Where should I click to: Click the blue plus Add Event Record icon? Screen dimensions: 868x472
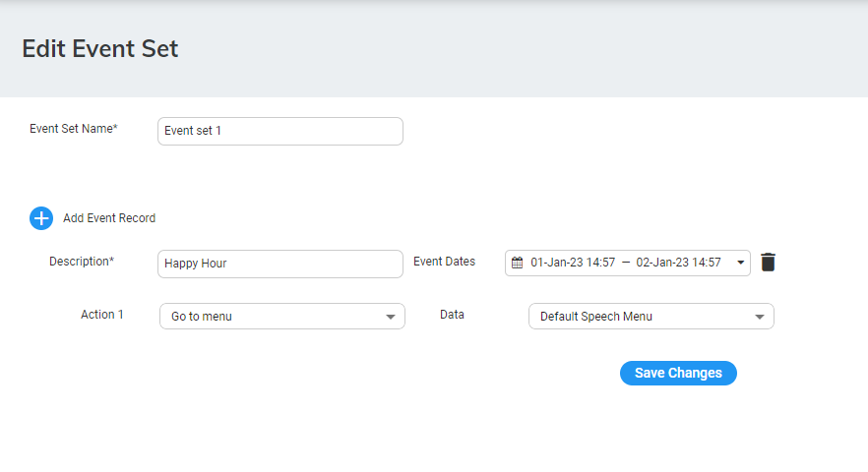coord(41,218)
